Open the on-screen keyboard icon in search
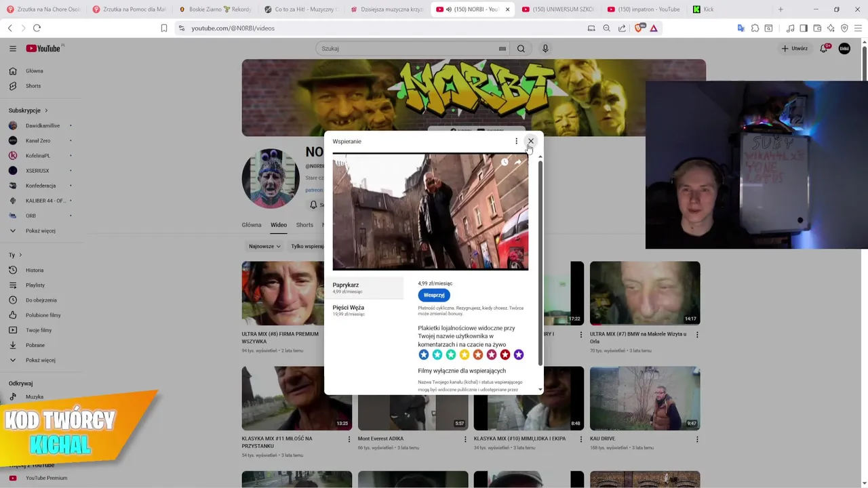 tap(502, 48)
